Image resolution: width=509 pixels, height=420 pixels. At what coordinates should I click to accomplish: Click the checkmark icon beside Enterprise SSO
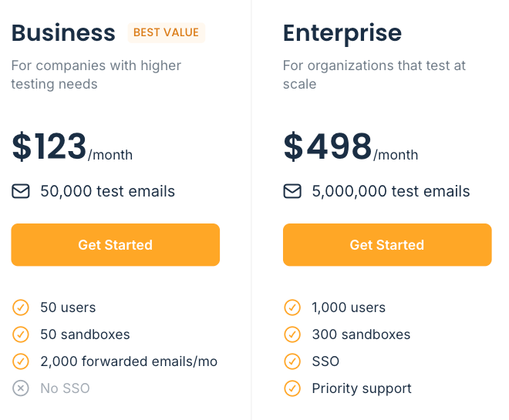pyautogui.click(x=292, y=361)
